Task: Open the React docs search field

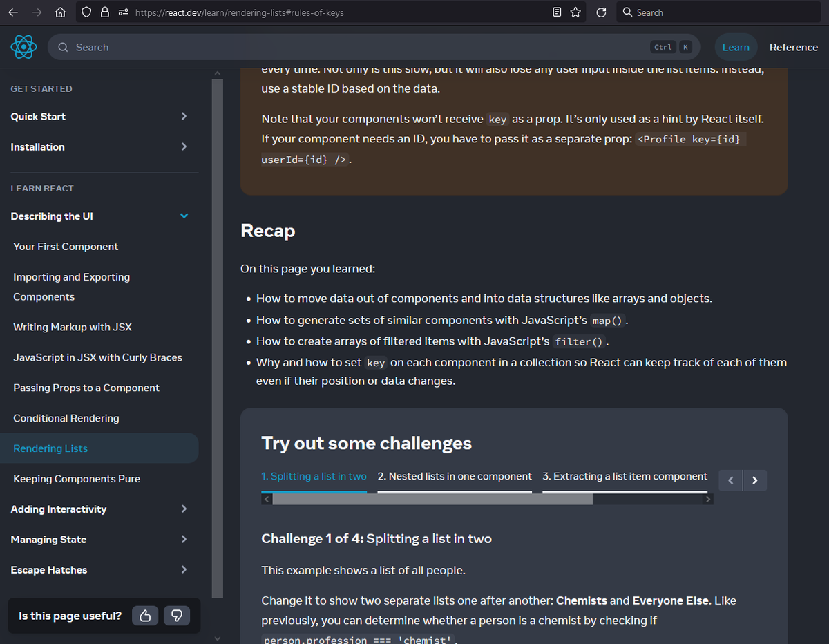Action: coord(373,47)
